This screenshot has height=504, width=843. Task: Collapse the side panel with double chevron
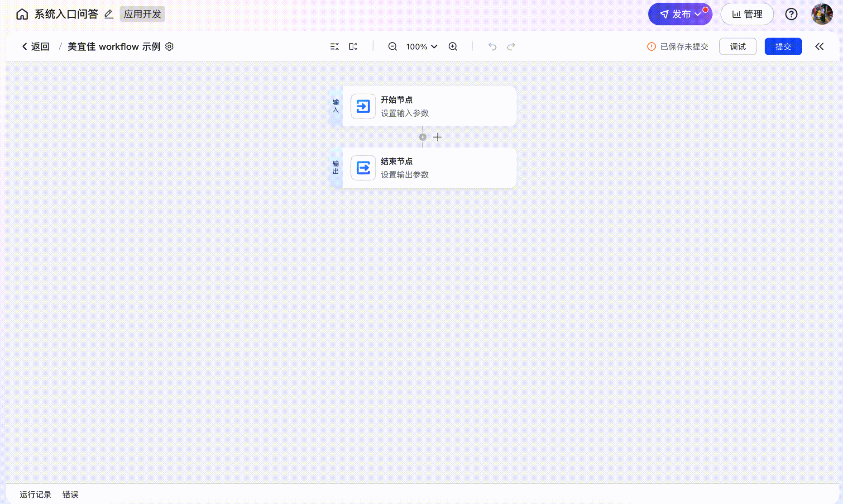819,47
